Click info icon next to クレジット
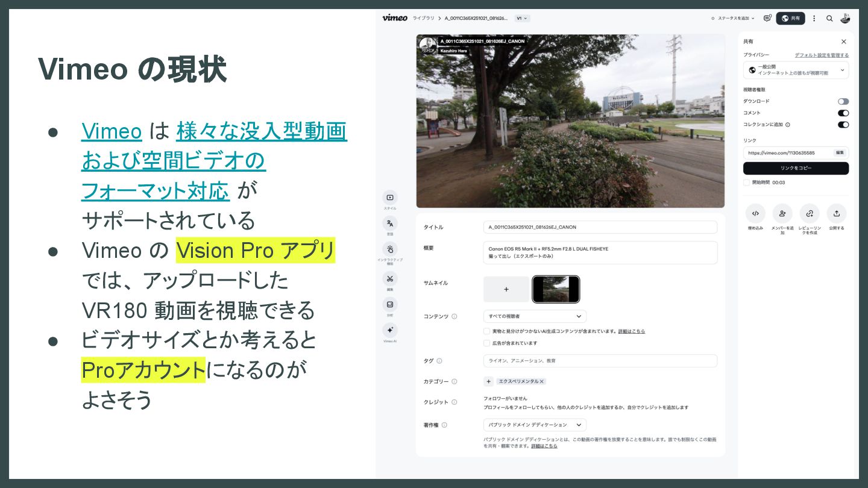Screen dimensions: 868x488 coord(454,402)
